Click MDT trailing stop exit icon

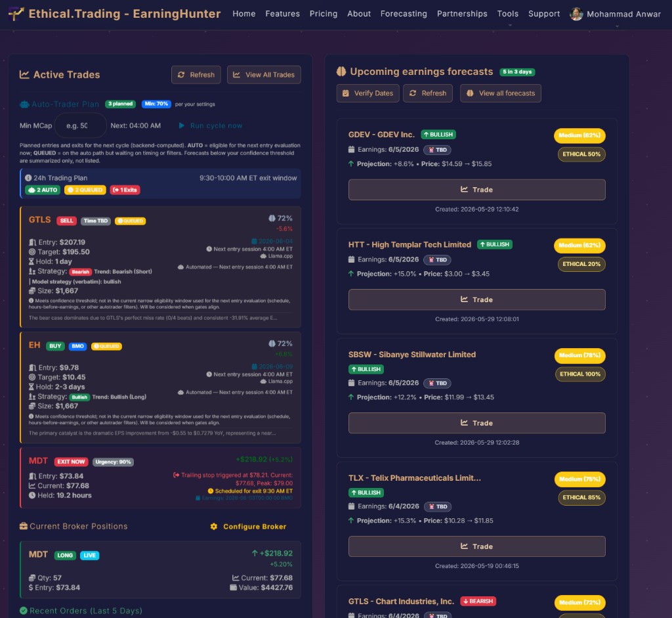click(176, 475)
